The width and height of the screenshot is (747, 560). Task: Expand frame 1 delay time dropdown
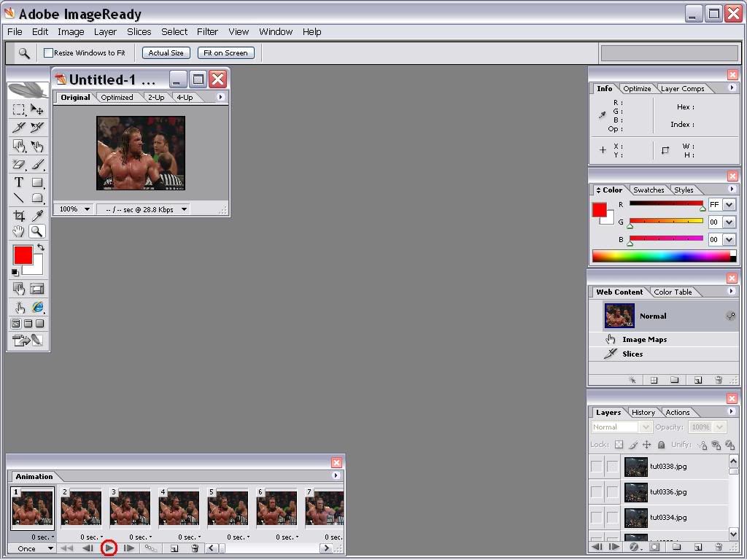point(45,537)
